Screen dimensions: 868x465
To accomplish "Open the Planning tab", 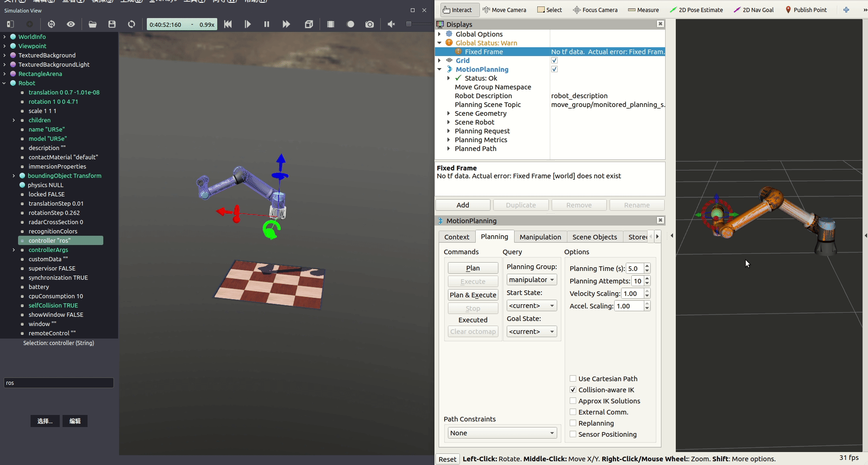I will click(494, 236).
